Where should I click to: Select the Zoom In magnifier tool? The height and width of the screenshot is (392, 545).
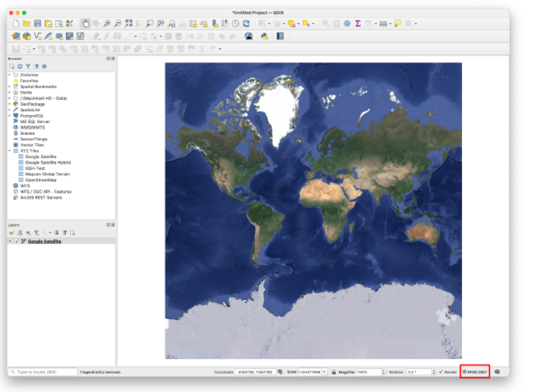(x=107, y=23)
